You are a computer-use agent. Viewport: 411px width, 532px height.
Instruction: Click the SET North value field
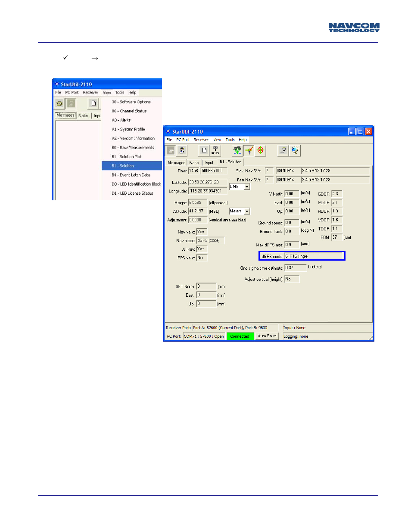206,286
